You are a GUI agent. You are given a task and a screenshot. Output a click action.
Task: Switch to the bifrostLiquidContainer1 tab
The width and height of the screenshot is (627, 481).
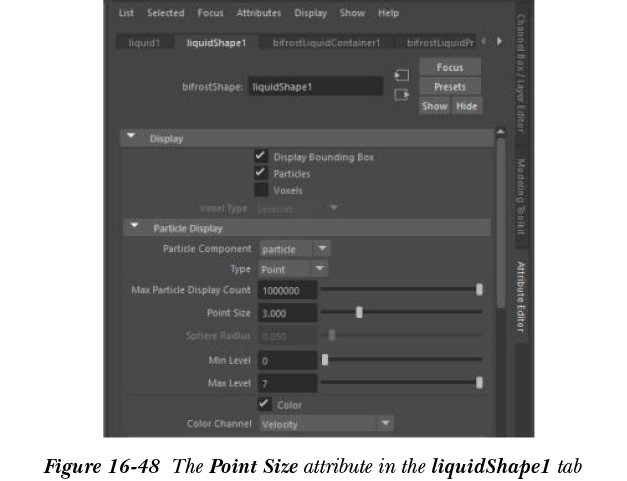click(325, 43)
